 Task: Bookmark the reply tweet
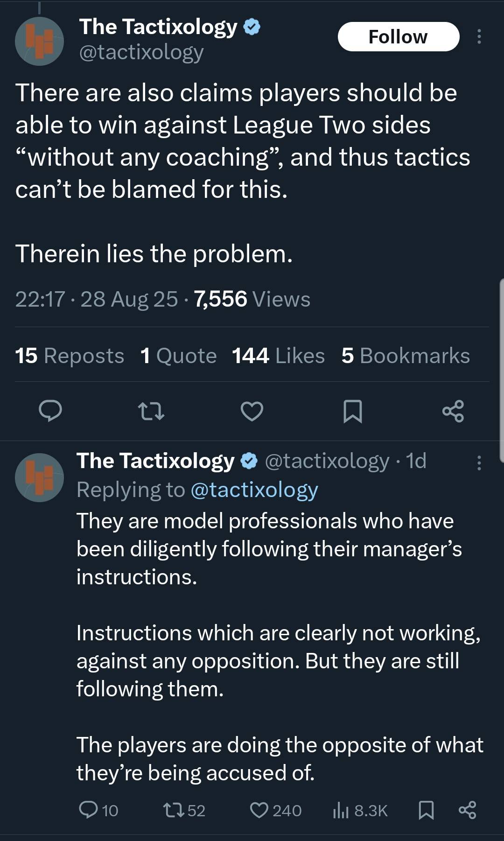(426, 810)
